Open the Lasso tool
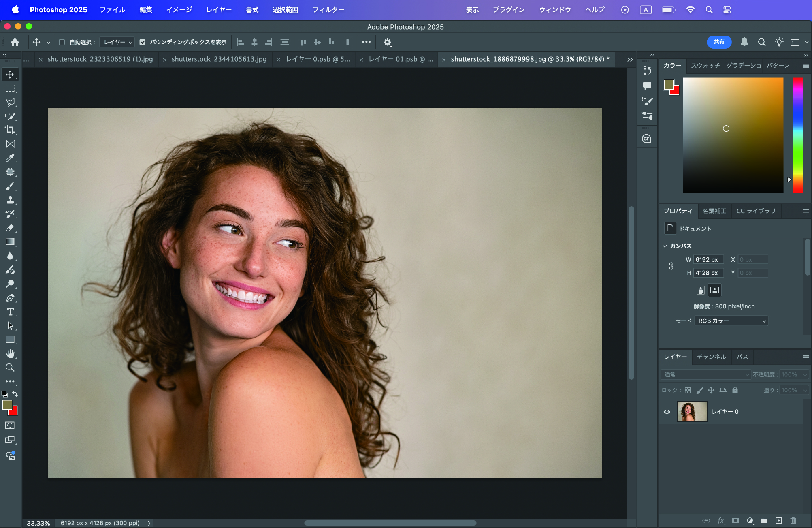Viewport: 812px width, 528px height. [x=10, y=102]
